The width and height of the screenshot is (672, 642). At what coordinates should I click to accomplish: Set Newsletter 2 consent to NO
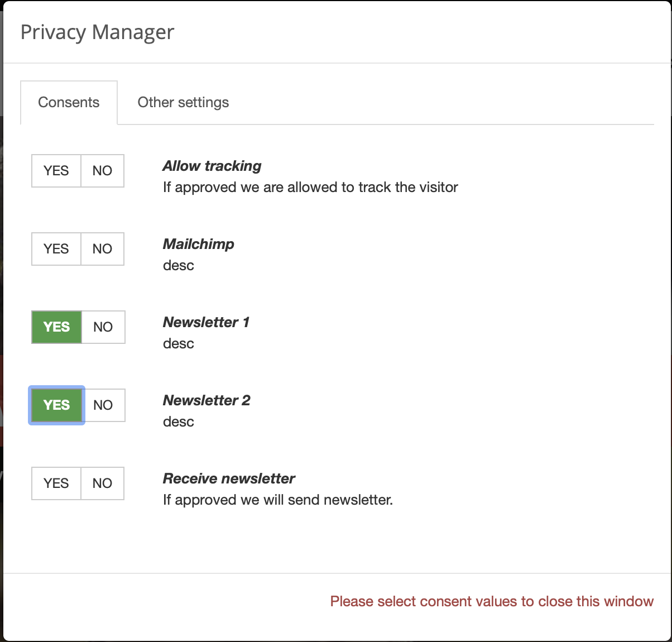point(103,405)
